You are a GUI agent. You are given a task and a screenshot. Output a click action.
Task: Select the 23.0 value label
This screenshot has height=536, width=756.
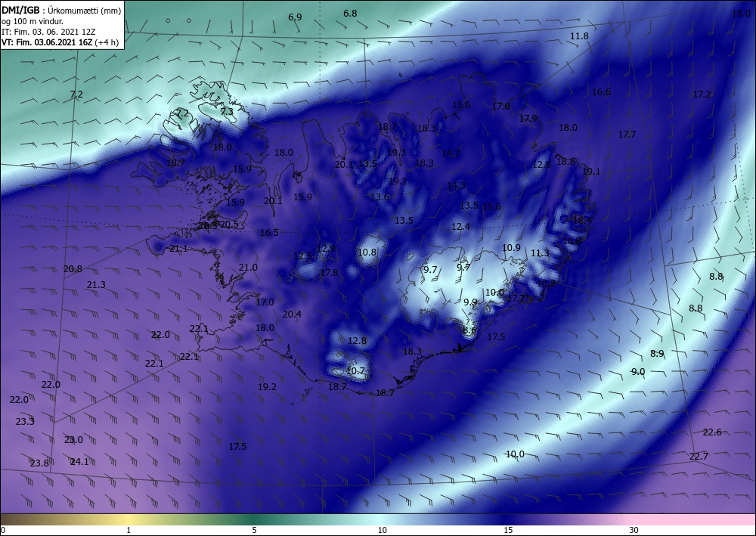[73, 439]
